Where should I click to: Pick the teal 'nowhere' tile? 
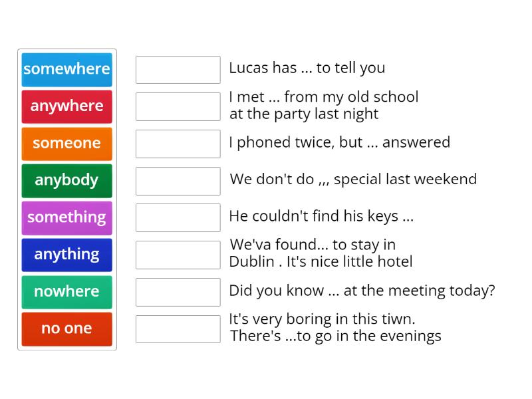pos(66,292)
